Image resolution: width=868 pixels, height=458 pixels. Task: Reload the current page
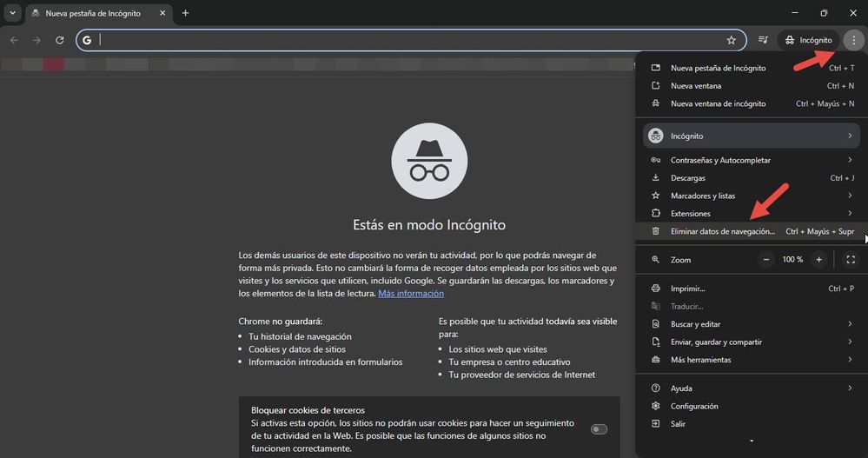(x=60, y=40)
